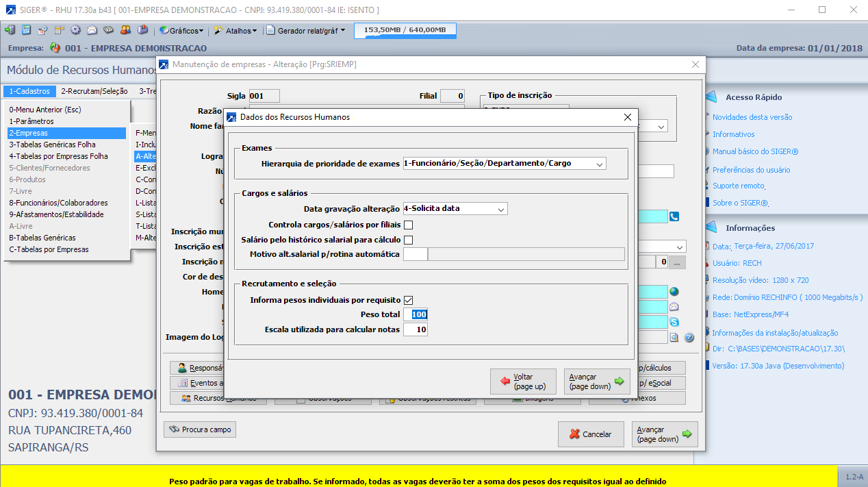This screenshot has height=487, width=868.
Task: Click the users group toolbar icon
Action: click(125, 30)
